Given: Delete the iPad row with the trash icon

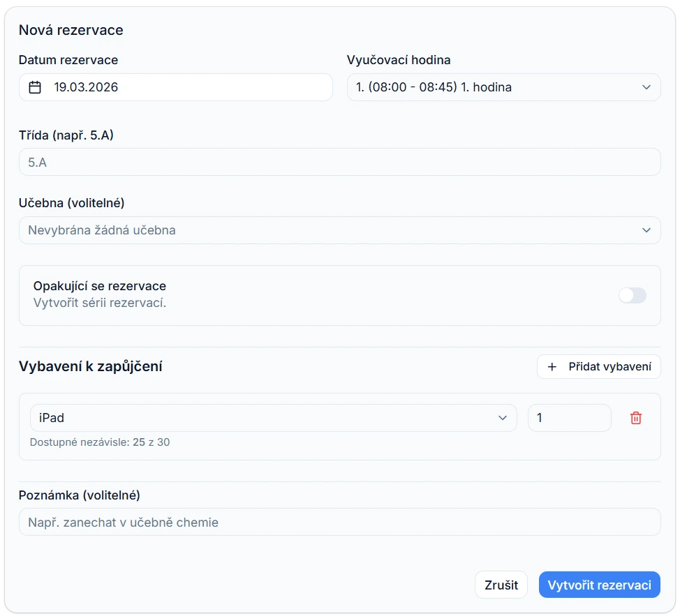Looking at the screenshot, I should [635, 418].
